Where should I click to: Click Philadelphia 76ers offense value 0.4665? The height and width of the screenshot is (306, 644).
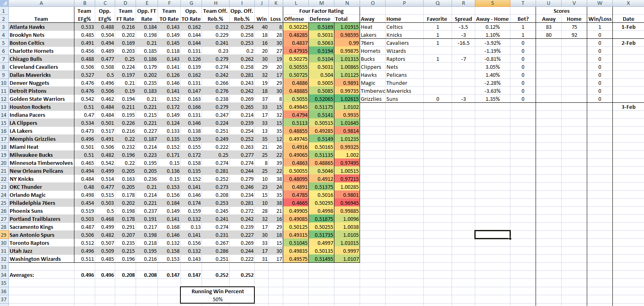pos(296,203)
